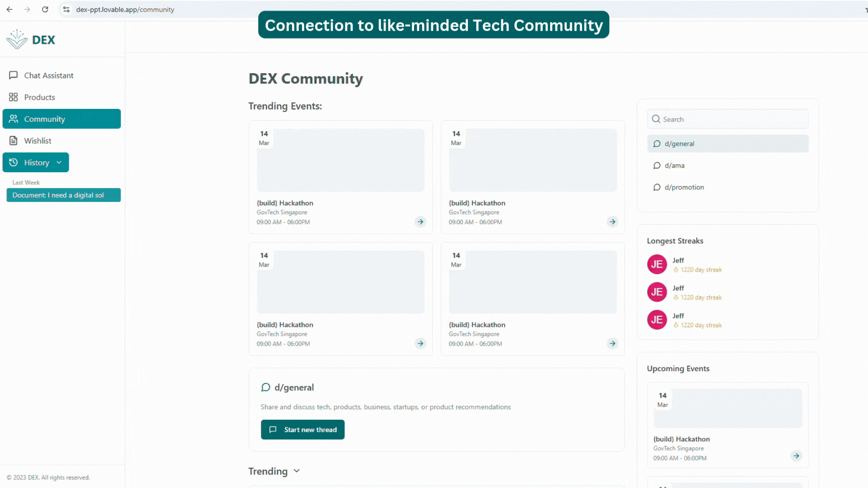The width and height of the screenshot is (868, 488).
Task: Collapse the Trending section chevron
Action: (297, 471)
